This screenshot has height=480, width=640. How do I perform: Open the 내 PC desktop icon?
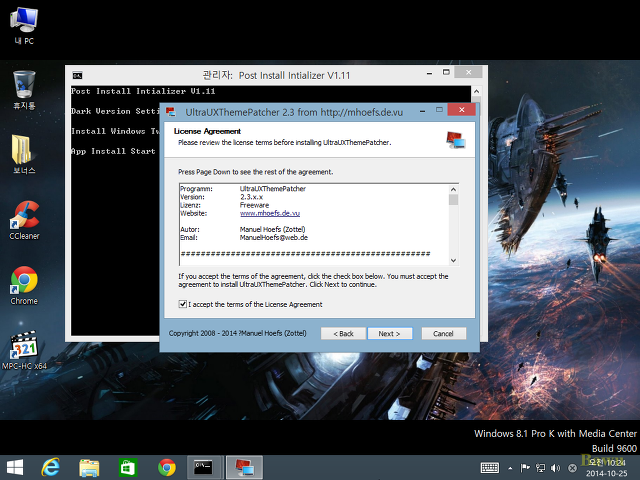24,25
